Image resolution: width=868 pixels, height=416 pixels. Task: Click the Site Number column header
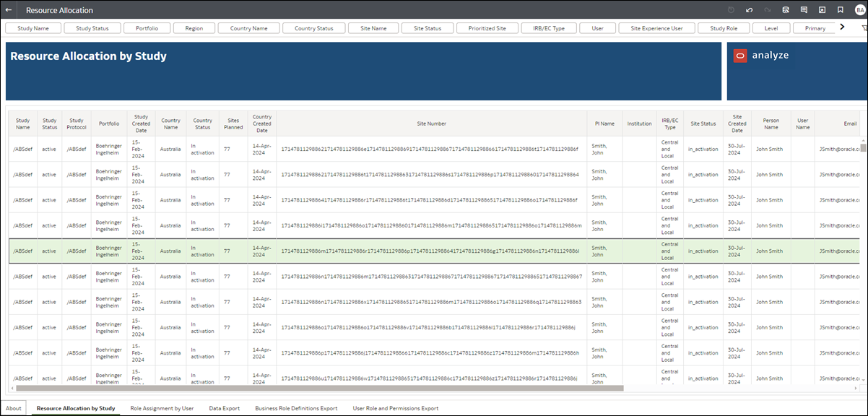point(431,123)
